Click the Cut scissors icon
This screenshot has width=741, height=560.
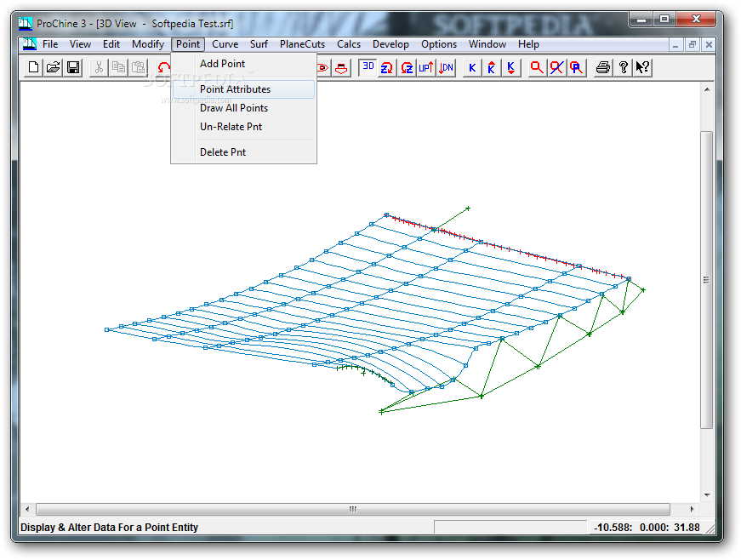point(99,67)
